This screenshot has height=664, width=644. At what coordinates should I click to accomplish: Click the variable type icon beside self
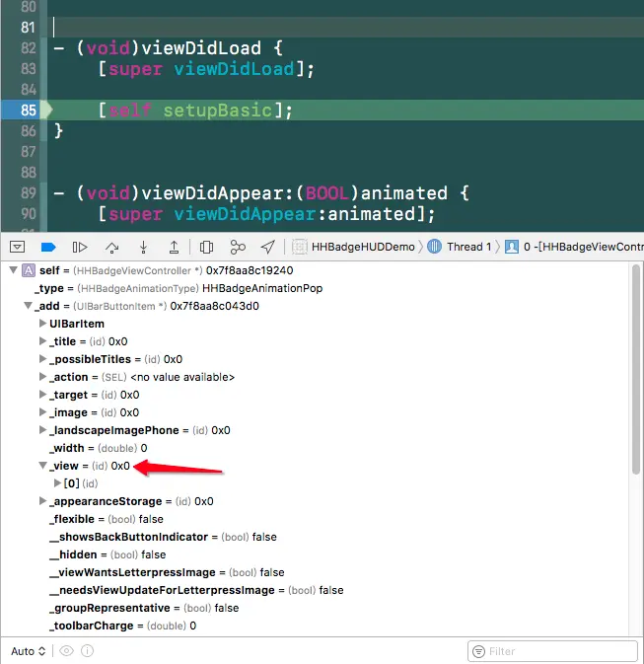[29, 270]
